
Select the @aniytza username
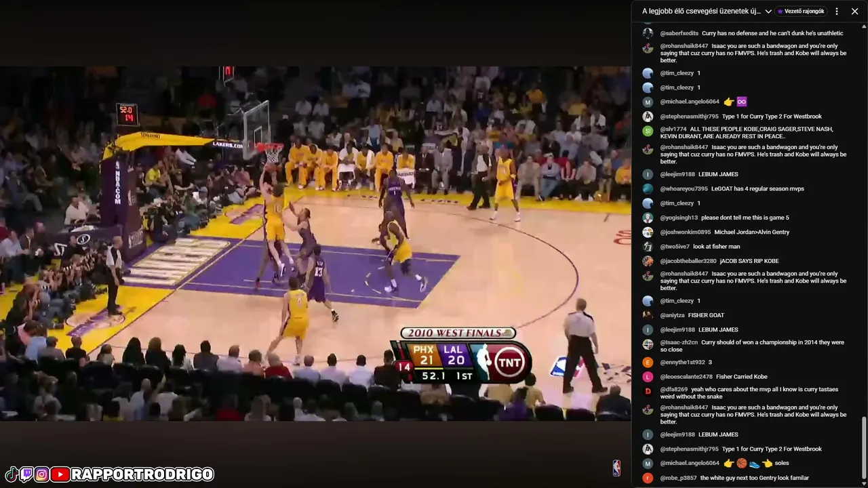click(x=673, y=315)
